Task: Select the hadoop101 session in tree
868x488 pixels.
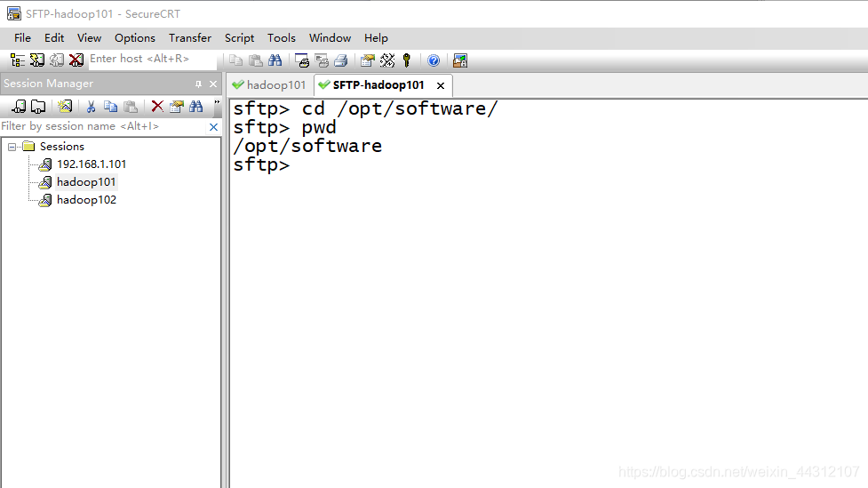Action: [x=86, y=181]
